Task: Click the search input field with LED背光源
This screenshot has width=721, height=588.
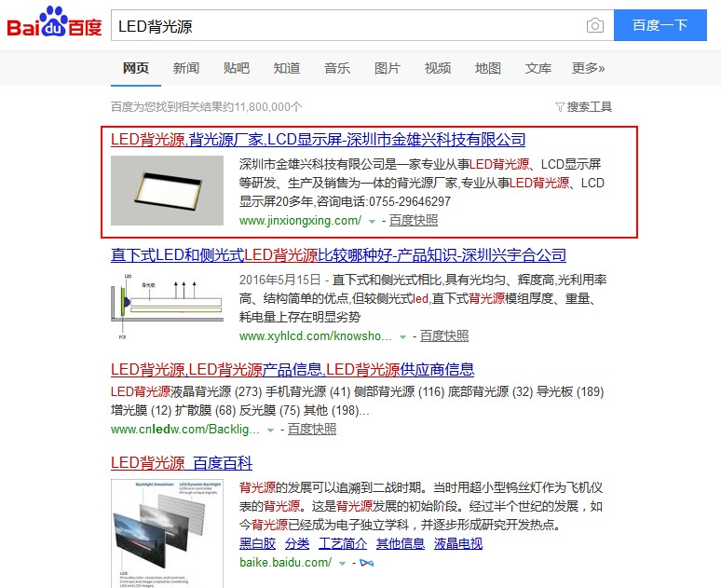Action: pyautogui.click(x=348, y=25)
